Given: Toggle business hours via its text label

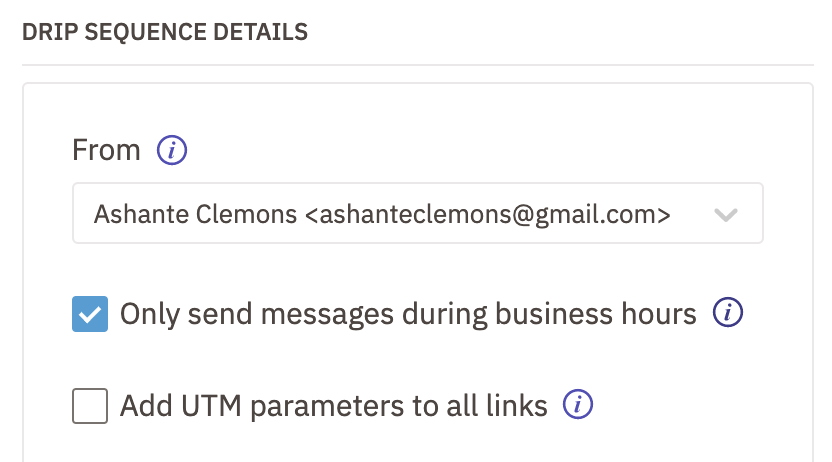Looking at the screenshot, I should click(408, 314).
